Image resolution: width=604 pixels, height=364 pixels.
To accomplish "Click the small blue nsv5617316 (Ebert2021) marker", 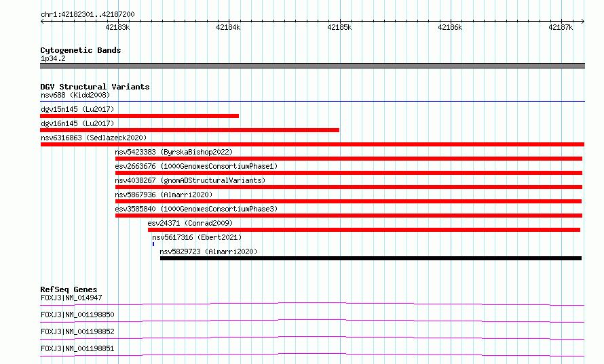I will (x=153, y=244).
